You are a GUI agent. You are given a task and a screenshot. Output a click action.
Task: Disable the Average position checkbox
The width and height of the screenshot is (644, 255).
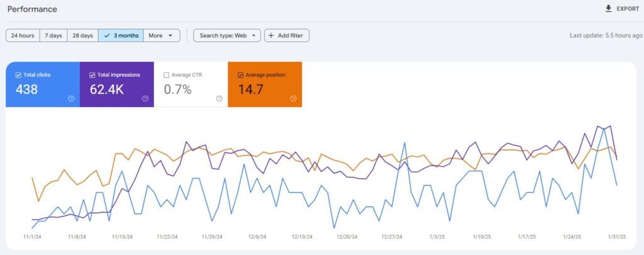pyautogui.click(x=241, y=75)
